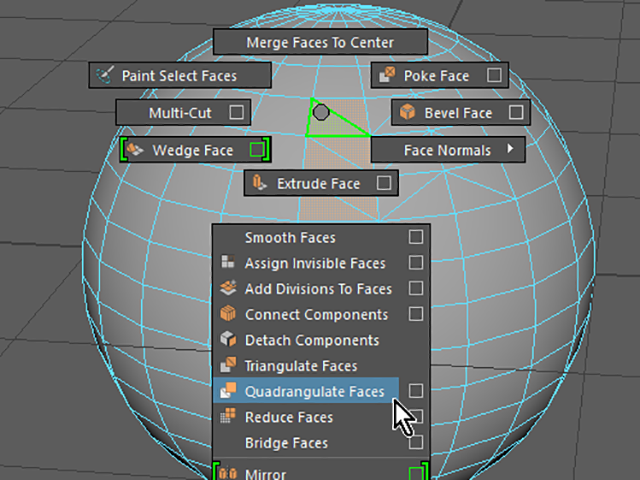Image resolution: width=640 pixels, height=480 pixels.
Task: Click Wedge Face label
Action: pos(193,150)
